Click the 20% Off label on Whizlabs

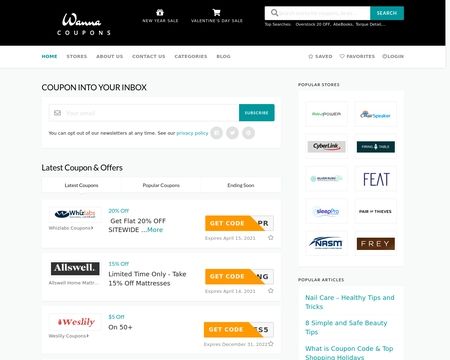coord(118,211)
